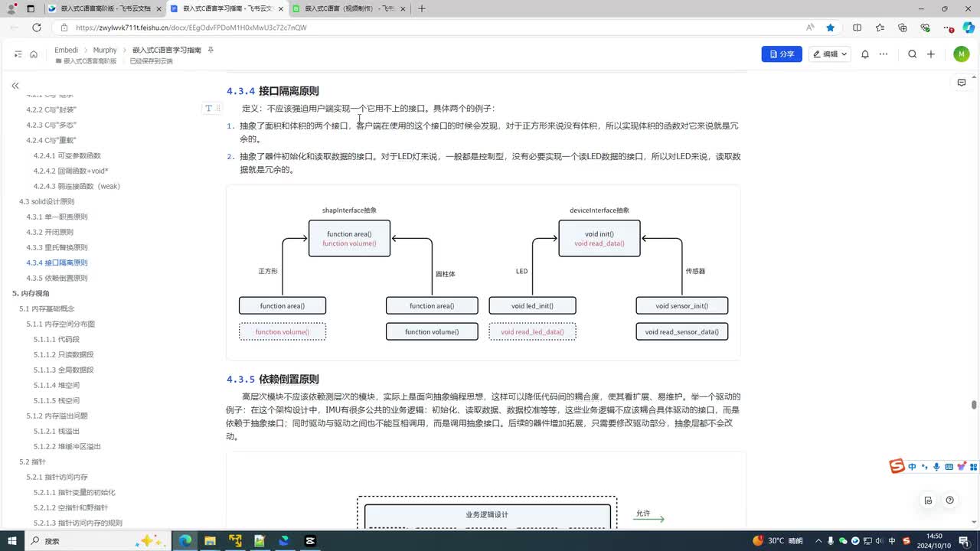980x551 pixels.
Task: Open the comments panel icon
Action: coord(962,83)
